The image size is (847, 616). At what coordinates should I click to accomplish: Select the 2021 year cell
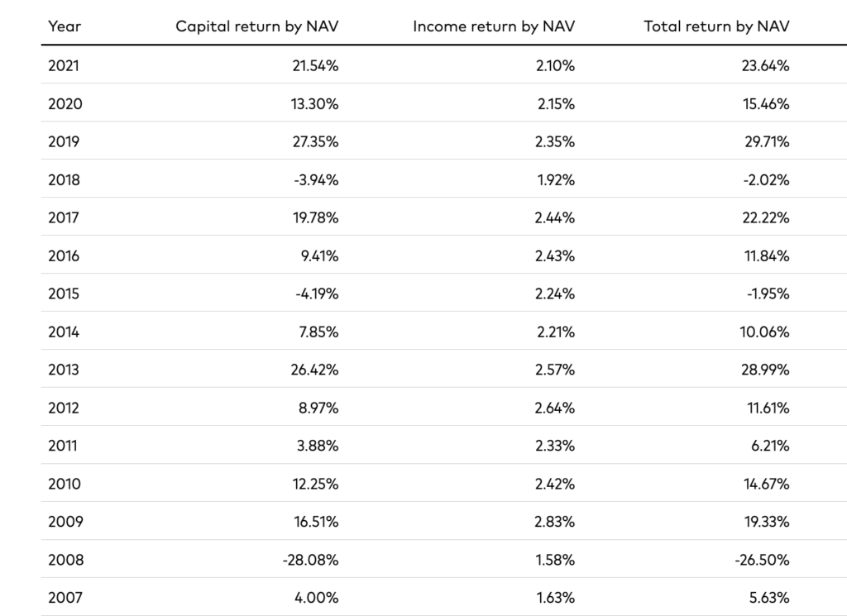click(x=64, y=66)
